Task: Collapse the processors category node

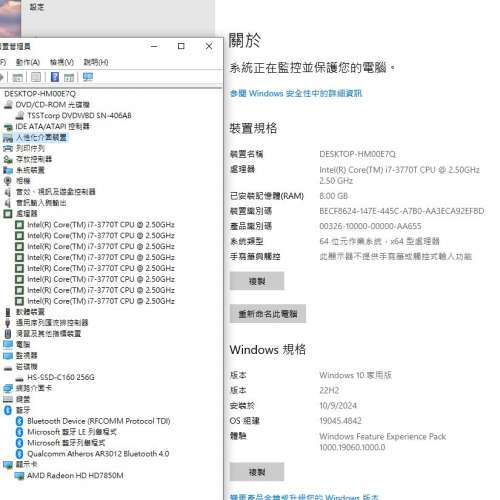Action: [8, 214]
